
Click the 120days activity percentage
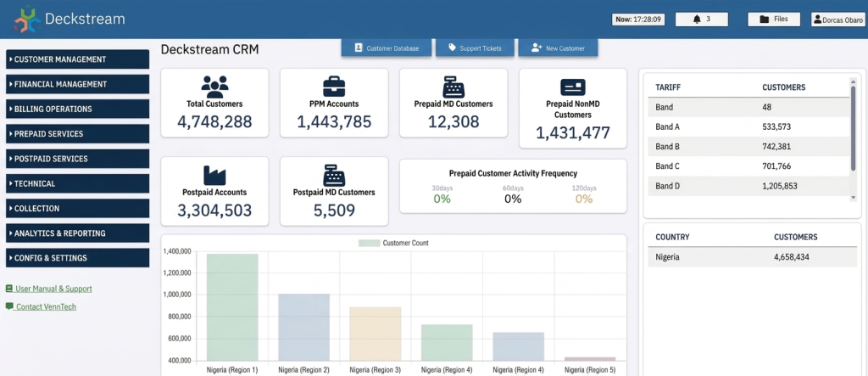click(584, 199)
